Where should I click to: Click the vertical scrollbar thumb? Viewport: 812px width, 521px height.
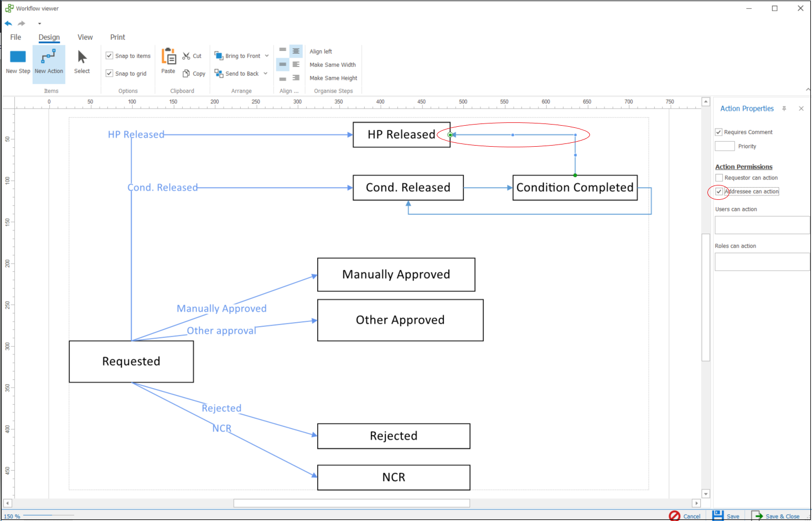pos(706,297)
